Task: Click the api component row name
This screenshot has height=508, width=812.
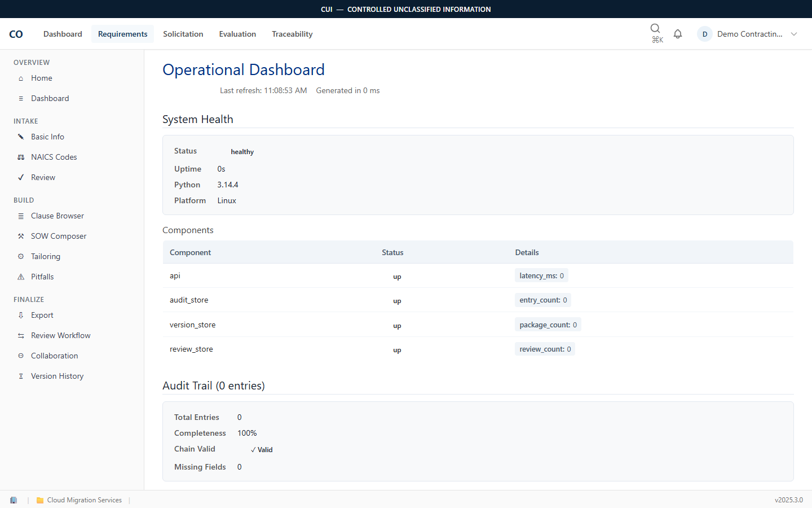Action: coord(175,275)
